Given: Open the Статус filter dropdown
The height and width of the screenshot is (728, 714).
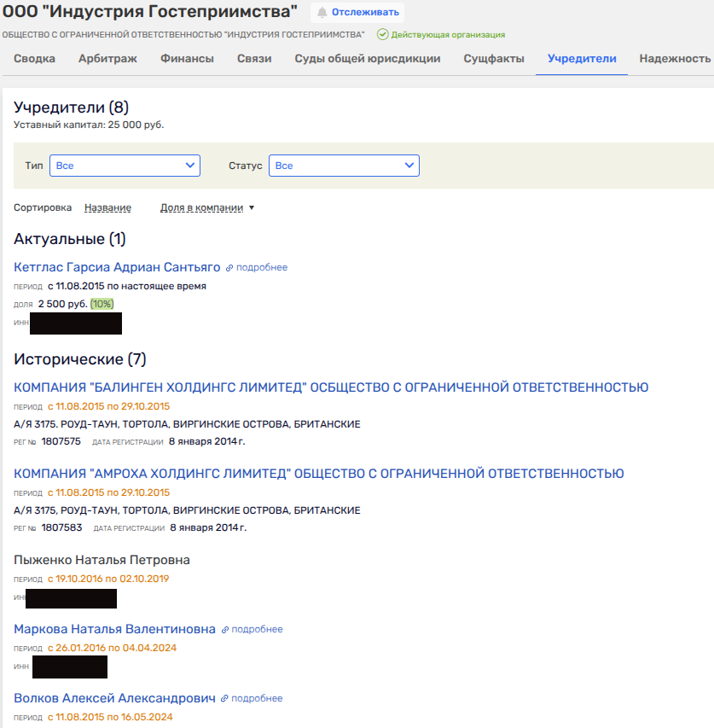Looking at the screenshot, I should coord(344,166).
